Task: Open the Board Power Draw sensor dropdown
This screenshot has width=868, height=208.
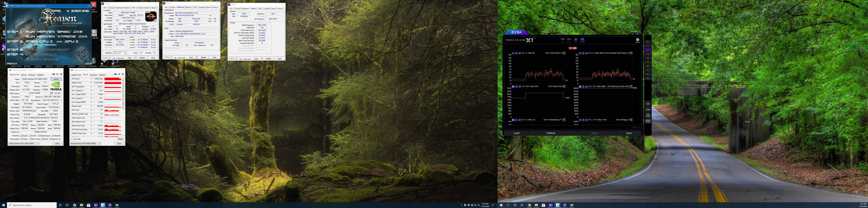Action: (x=91, y=126)
